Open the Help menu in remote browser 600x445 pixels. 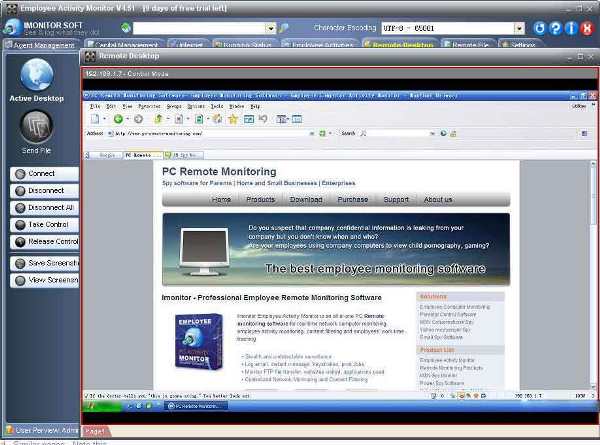[255, 106]
